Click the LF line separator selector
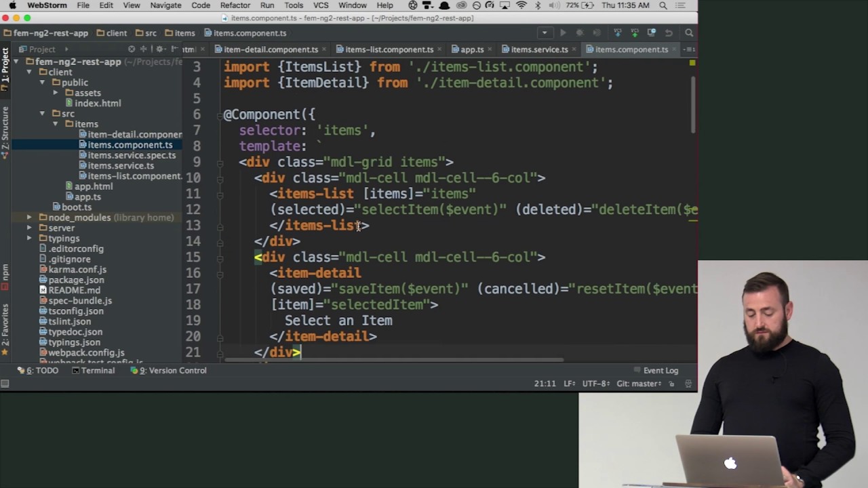 570,384
